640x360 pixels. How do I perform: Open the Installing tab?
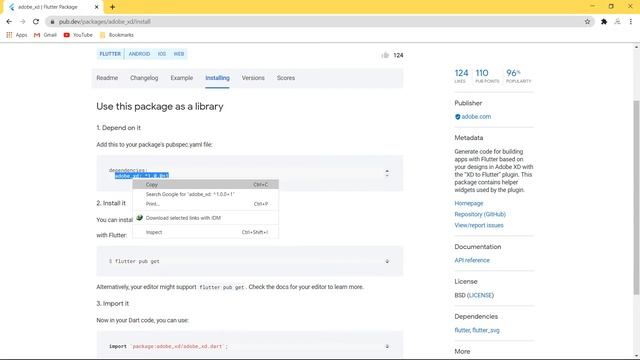217,78
